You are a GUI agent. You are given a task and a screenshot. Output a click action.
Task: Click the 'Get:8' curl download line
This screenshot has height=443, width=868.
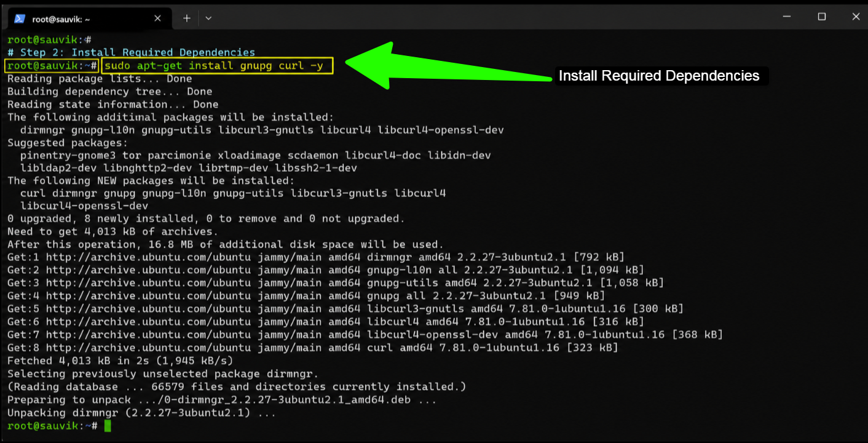tap(313, 348)
